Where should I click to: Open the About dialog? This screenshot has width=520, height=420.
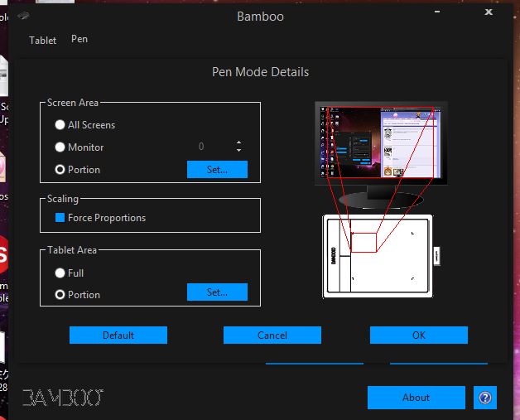[416, 397]
